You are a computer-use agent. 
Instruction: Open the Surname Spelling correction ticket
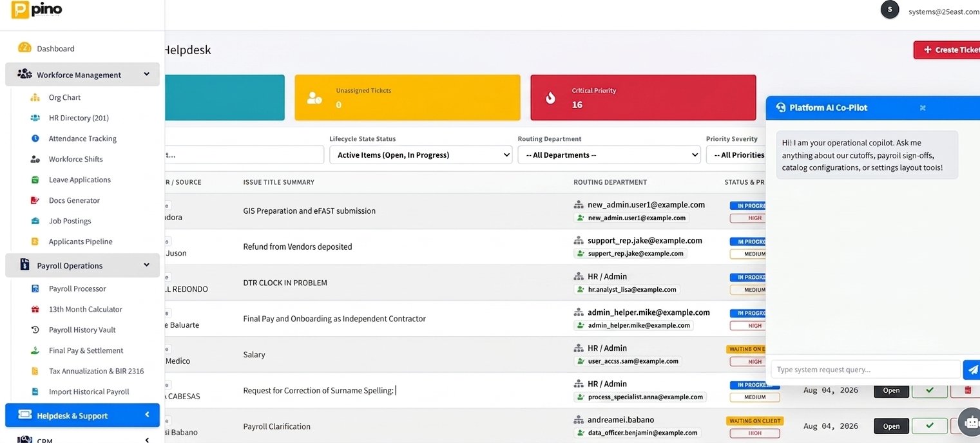[x=891, y=390]
